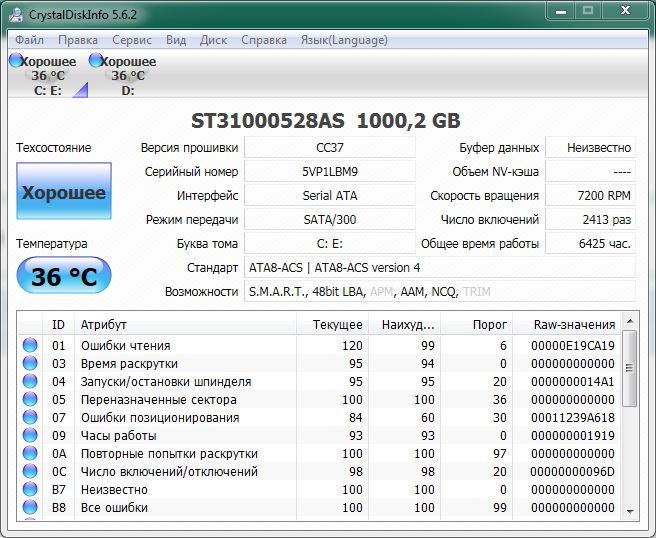Select the C: E: disk status orb
This screenshot has width=656, height=538.
point(16,61)
